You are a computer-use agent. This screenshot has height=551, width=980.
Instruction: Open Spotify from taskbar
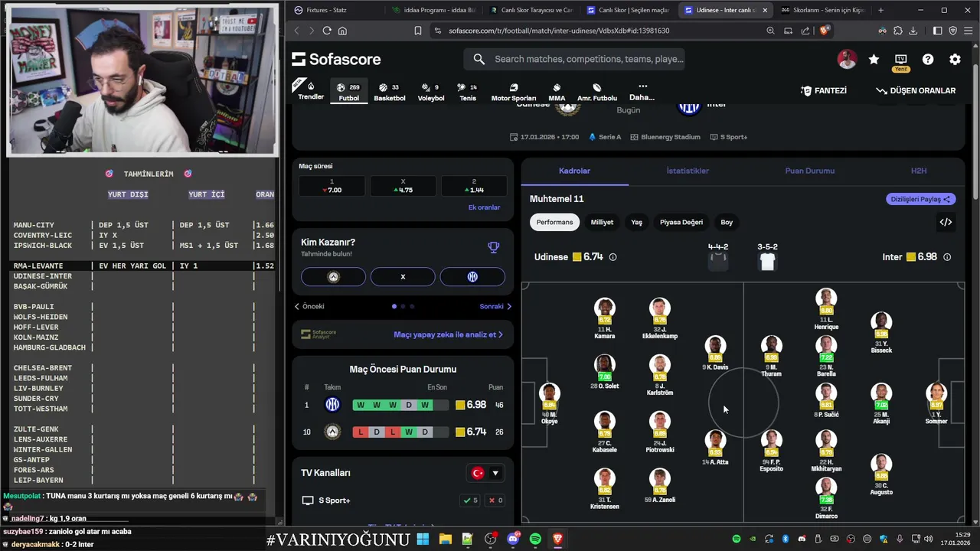535,539
